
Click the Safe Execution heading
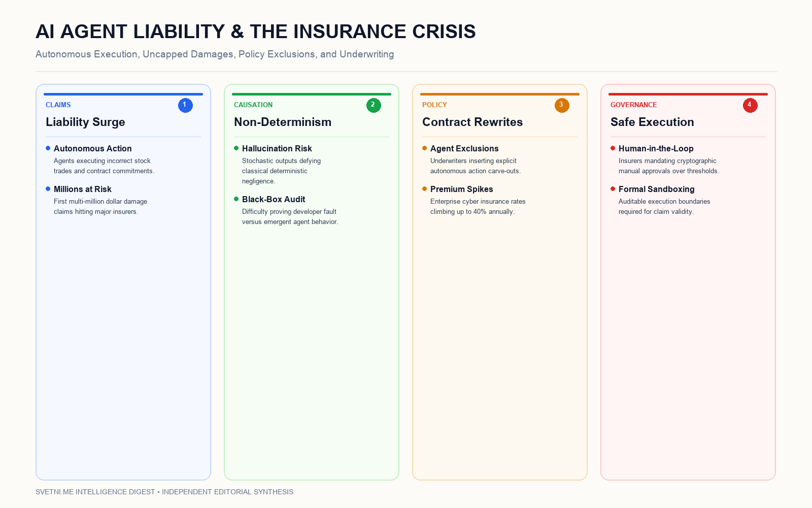click(x=652, y=122)
